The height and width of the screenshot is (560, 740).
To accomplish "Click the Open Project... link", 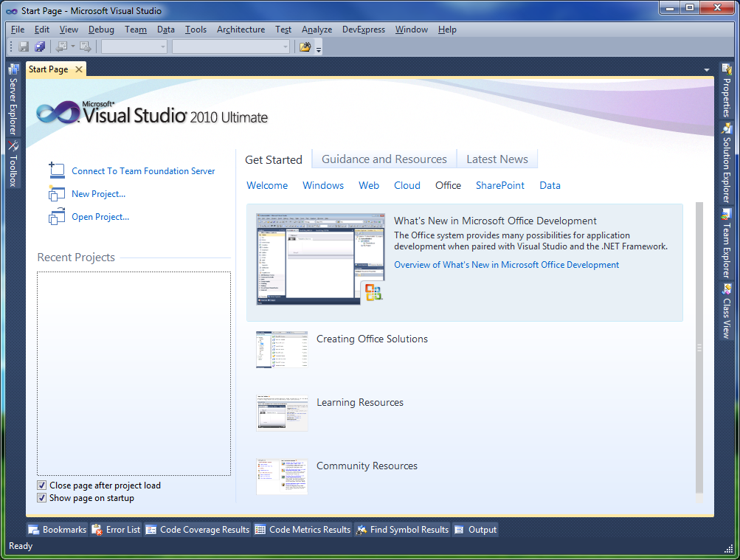I will point(100,217).
